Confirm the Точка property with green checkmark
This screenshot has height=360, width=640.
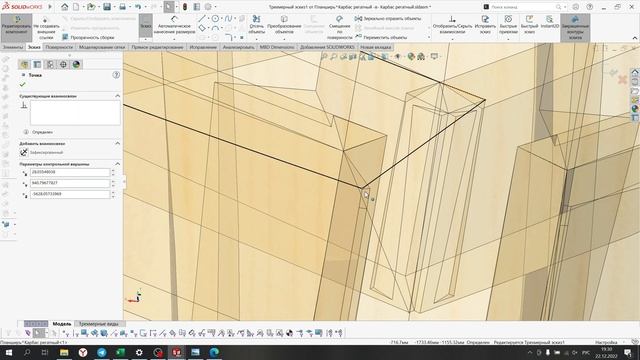pyautogui.click(x=22, y=84)
